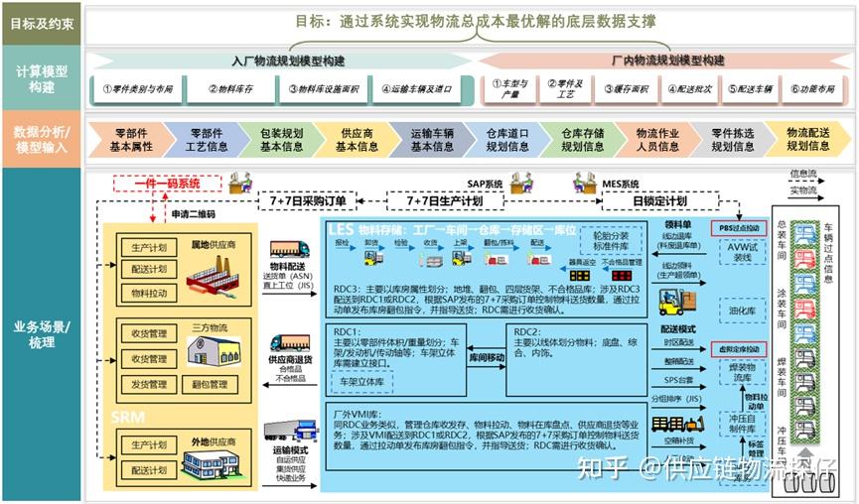
Task: Click the icon under 收货 step
Action: tap(430, 260)
